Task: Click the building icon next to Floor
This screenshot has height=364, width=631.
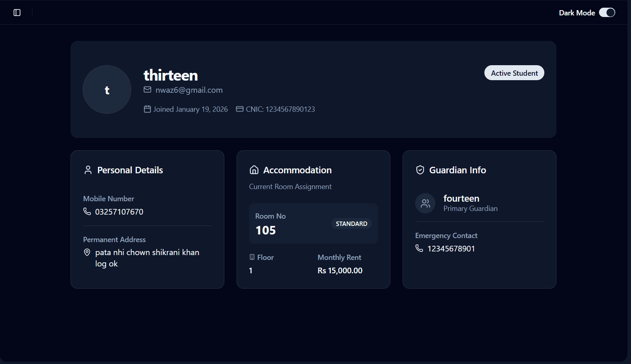Action: point(252,257)
